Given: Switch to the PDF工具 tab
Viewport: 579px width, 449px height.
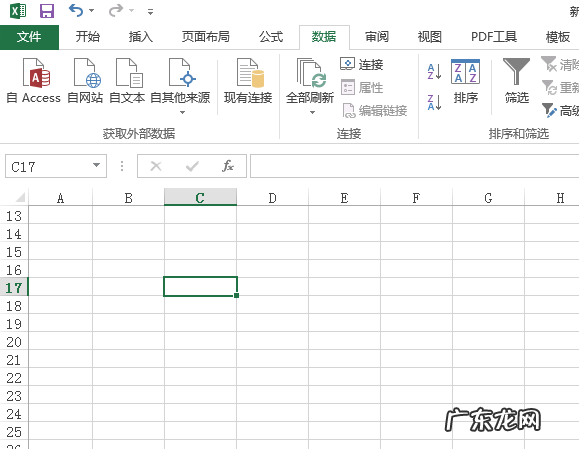Looking at the screenshot, I should [x=494, y=37].
